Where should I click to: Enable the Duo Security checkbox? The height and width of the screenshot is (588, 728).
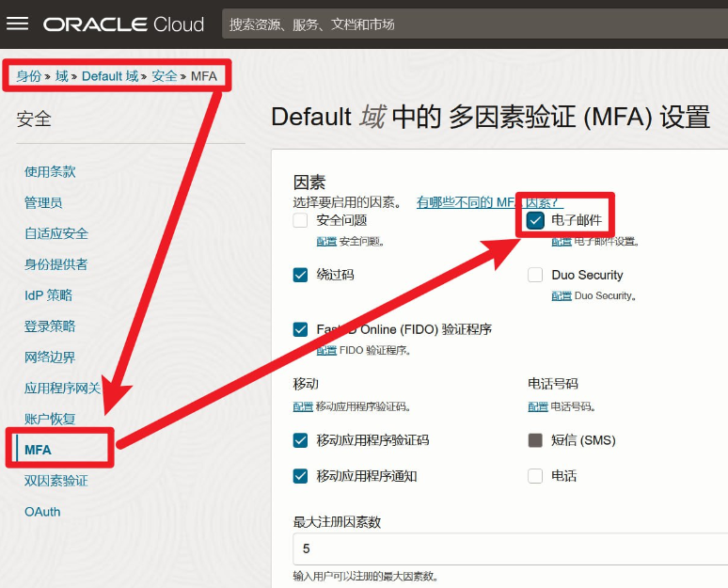click(535, 275)
